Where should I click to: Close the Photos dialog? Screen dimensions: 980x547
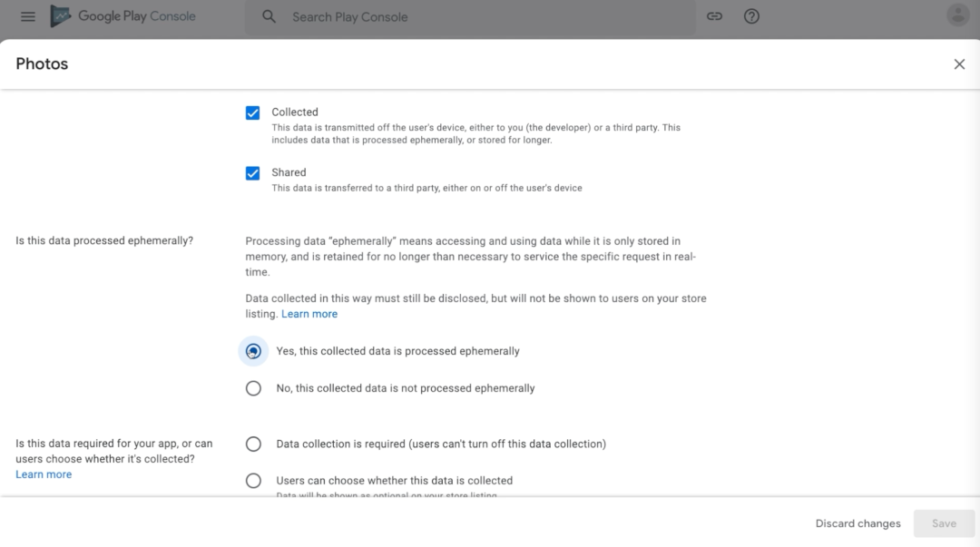pos(959,63)
